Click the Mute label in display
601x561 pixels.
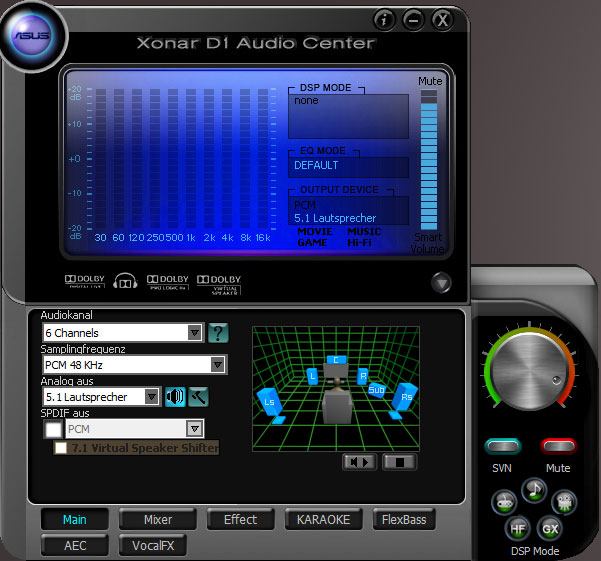(x=430, y=81)
